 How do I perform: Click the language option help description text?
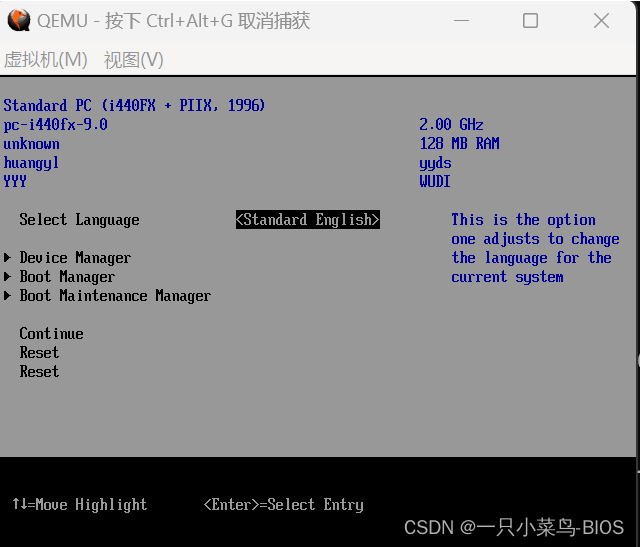click(x=535, y=248)
